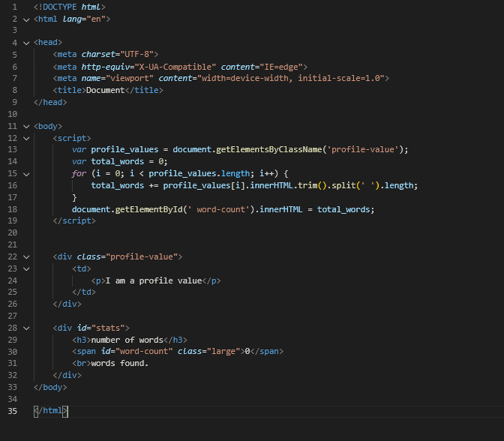Click the closing div tag on line 32
Image resolution: width=504 pixels, height=441 pixels.
(x=67, y=376)
